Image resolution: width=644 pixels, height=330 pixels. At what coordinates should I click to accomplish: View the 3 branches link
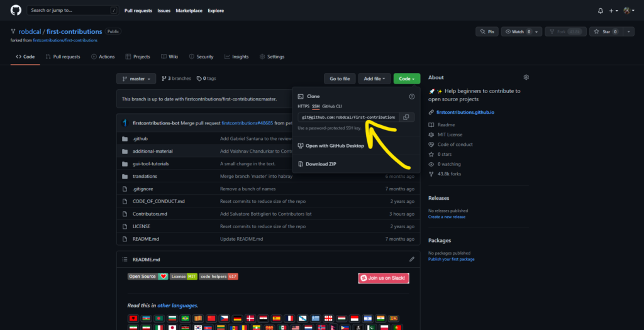pos(176,79)
